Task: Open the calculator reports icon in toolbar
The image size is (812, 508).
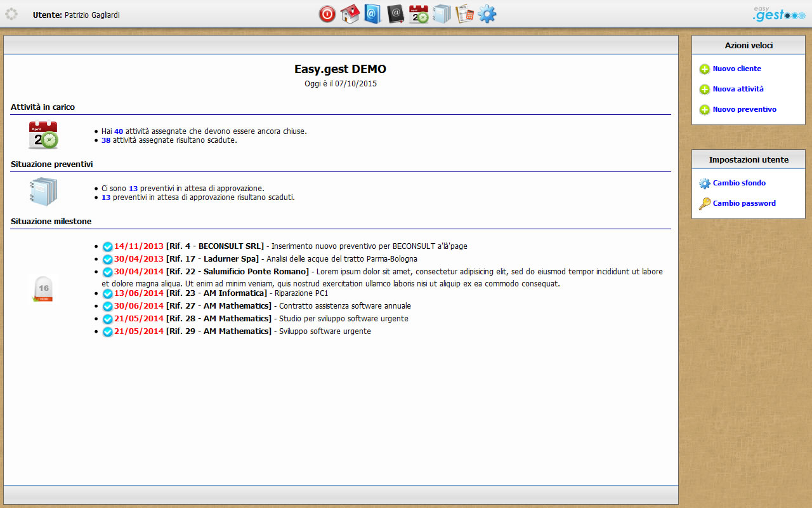Action: pyautogui.click(x=464, y=14)
